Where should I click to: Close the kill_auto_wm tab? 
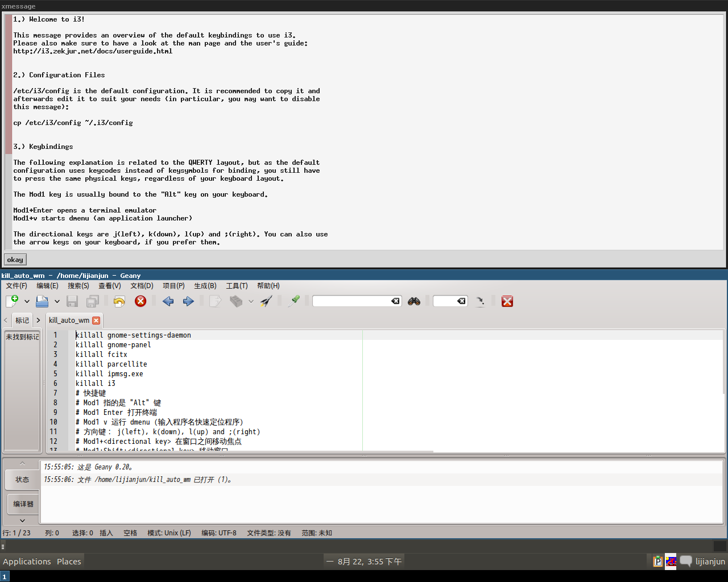pyautogui.click(x=96, y=321)
